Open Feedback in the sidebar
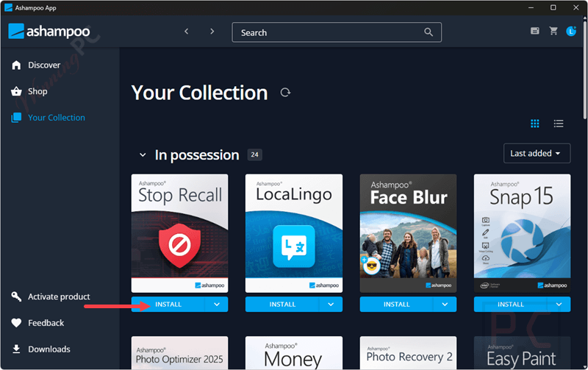Screen dimensions: 588x370 point(37,323)
